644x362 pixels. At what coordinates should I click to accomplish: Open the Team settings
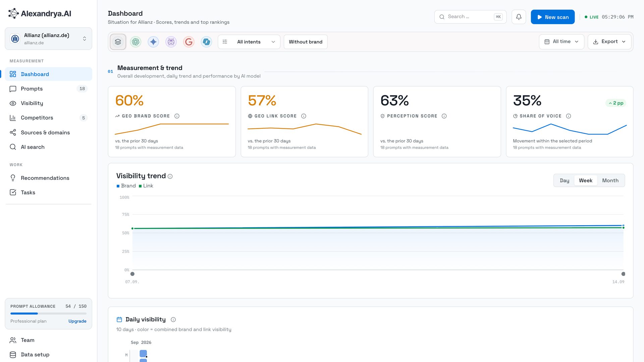(x=48, y=340)
